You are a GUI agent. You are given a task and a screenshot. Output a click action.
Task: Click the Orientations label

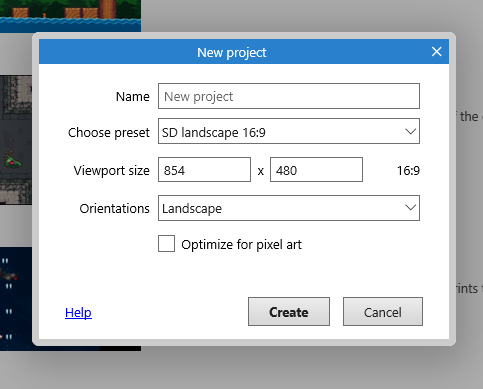(114, 209)
